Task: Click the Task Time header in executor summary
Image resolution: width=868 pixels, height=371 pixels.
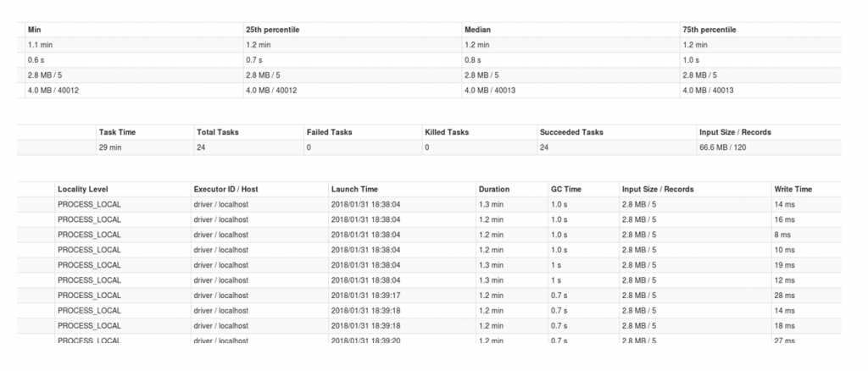Action: pyautogui.click(x=117, y=132)
